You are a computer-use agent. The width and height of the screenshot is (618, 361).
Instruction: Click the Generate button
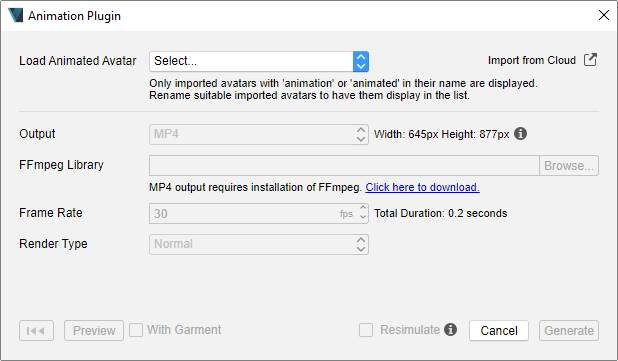click(x=569, y=331)
